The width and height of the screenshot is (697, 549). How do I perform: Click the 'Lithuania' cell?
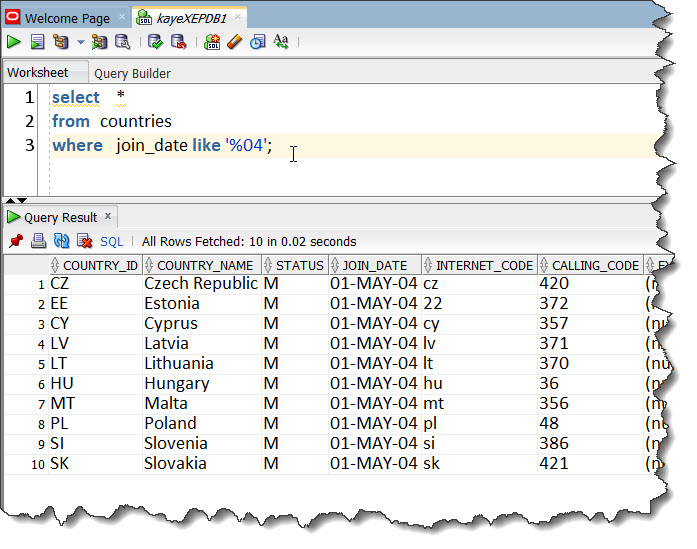[201, 364]
